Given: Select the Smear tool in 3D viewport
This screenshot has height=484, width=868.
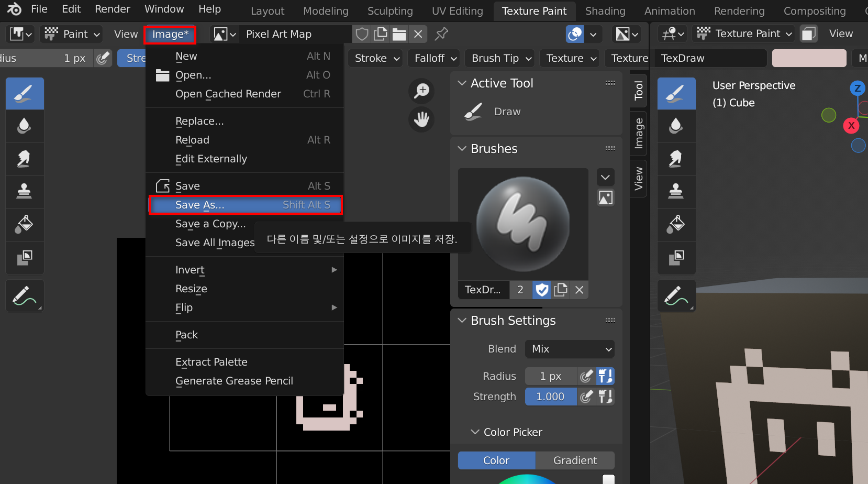Looking at the screenshot, I should pyautogui.click(x=676, y=159).
